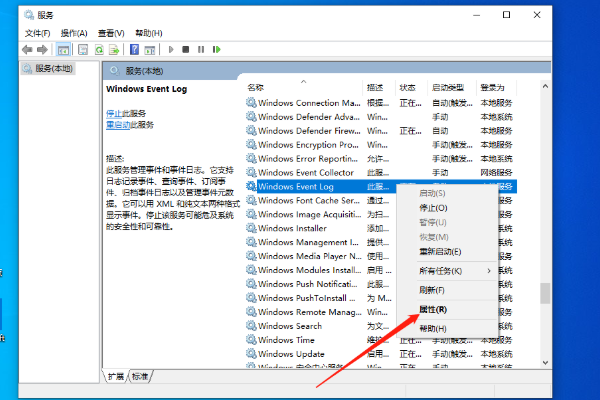Select Windows Management Instrumentation row
The height and width of the screenshot is (400, 600).
381,242
